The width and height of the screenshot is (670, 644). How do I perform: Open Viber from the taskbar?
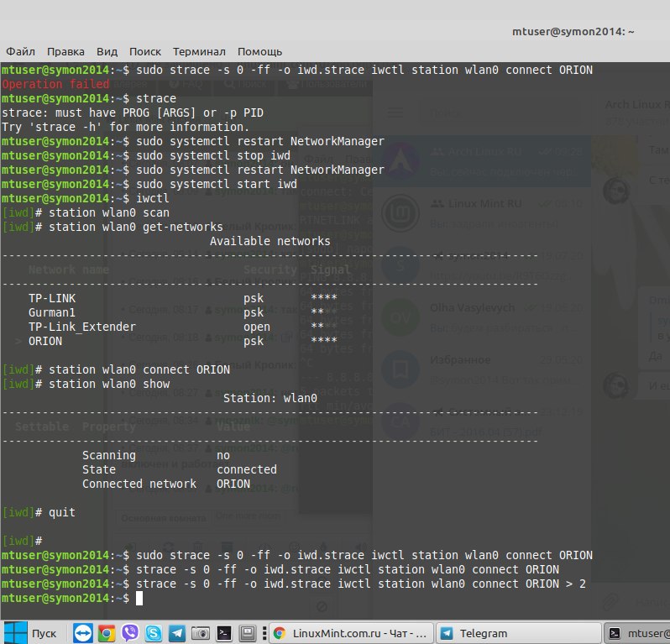[x=129, y=633]
